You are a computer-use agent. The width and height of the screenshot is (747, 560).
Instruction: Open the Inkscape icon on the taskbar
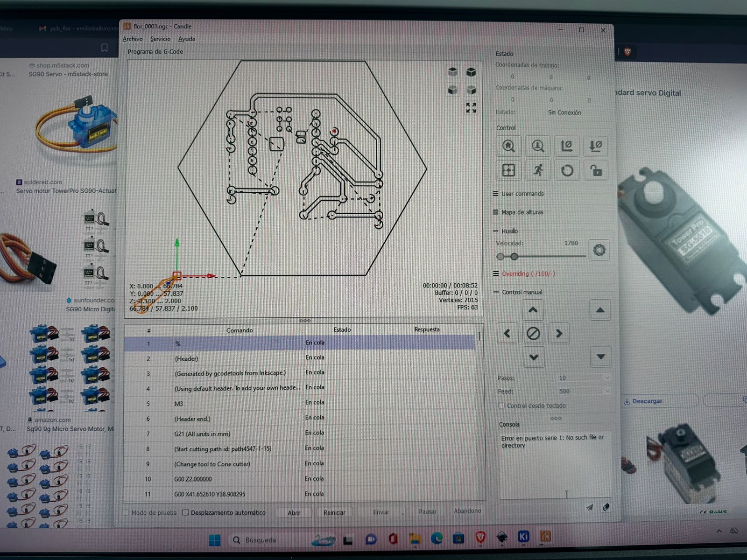click(502, 538)
